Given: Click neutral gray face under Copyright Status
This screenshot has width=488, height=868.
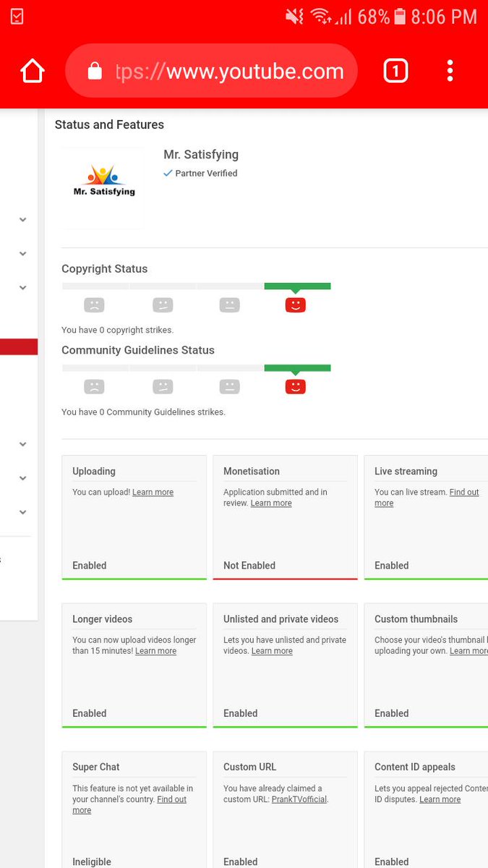Looking at the screenshot, I should click(229, 305).
